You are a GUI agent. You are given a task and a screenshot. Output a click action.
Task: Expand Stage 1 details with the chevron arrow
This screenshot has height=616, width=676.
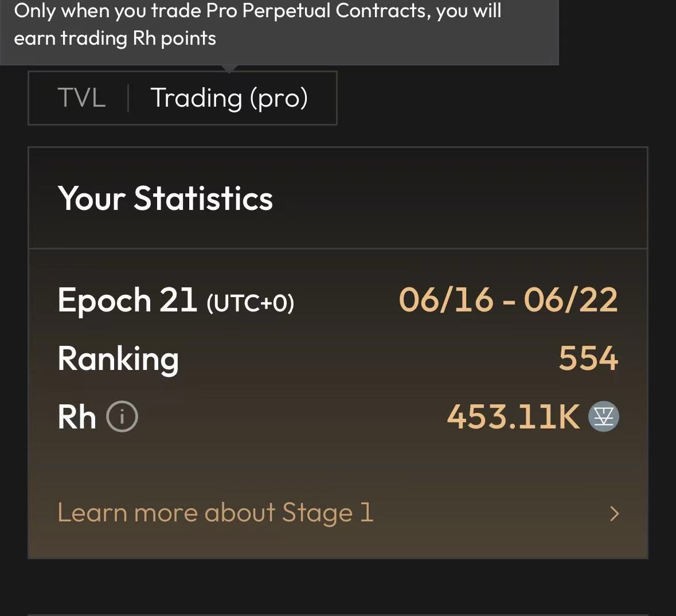(615, 513)
